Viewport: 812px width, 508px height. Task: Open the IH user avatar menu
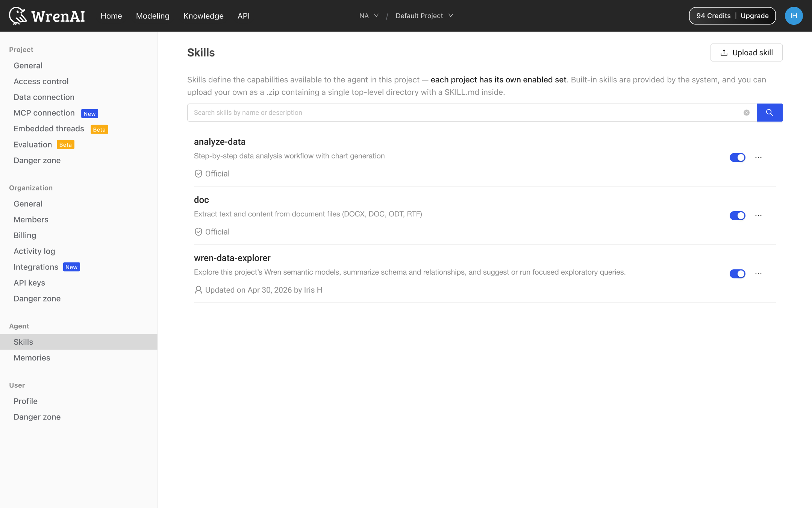[794, 16]
